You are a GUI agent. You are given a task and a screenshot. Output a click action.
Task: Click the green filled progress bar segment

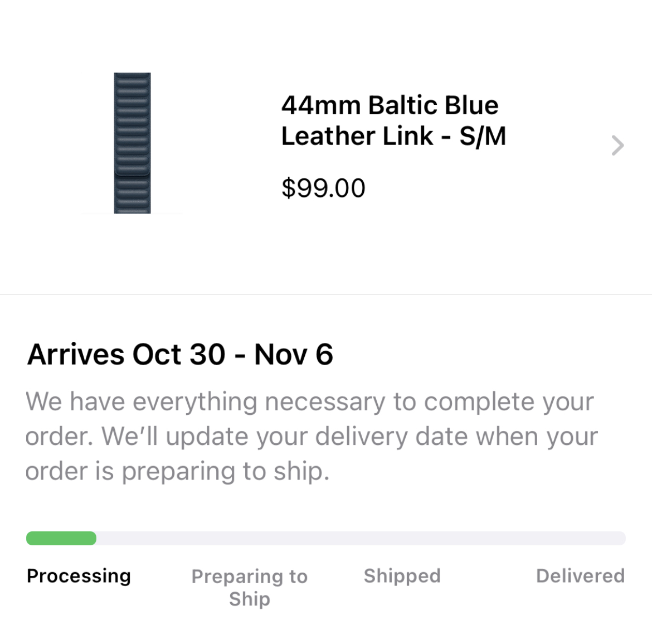[x=61, y=538]
